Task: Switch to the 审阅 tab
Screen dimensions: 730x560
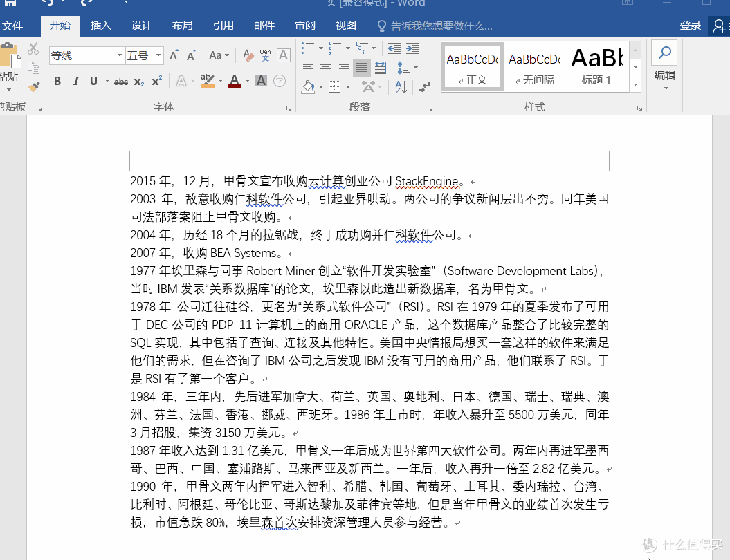Action: coord(305,26)
